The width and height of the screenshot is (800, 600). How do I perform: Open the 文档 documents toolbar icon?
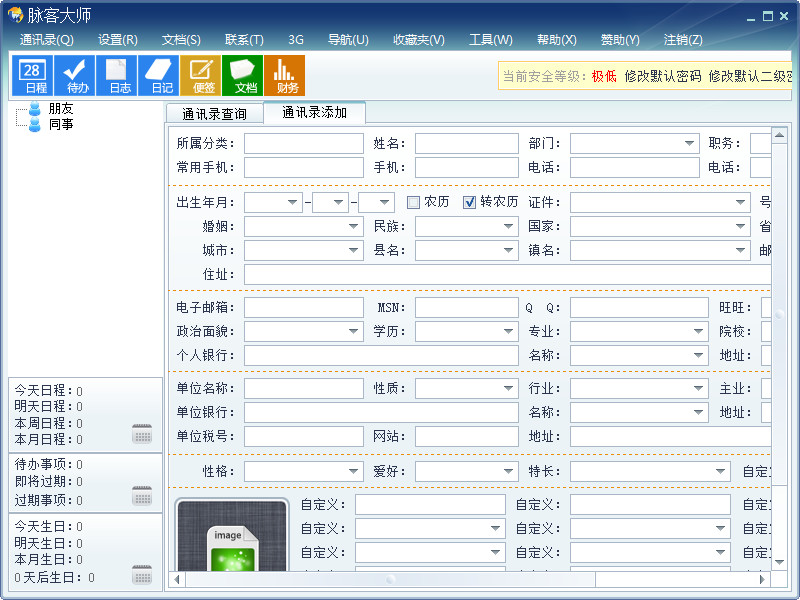(x=242, y=76)
